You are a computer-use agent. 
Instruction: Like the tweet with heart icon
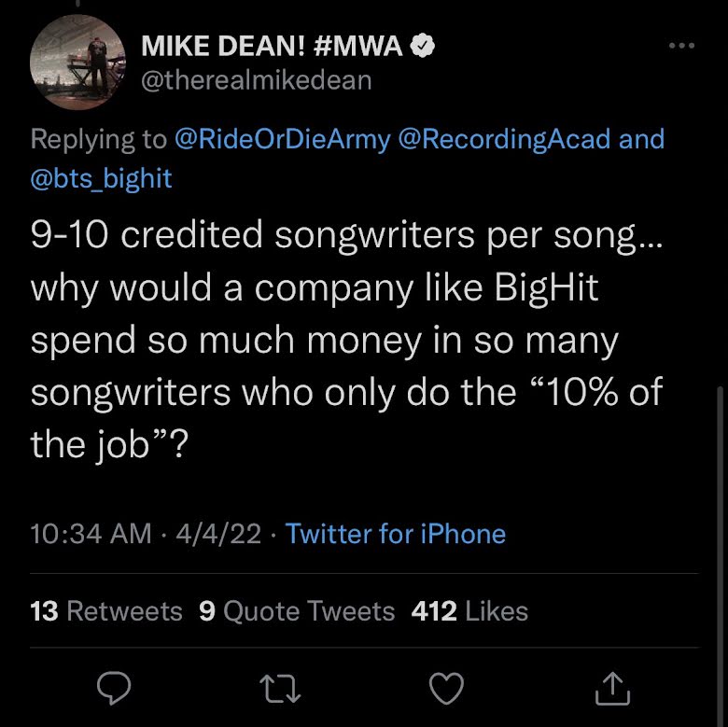(x=446, y=689)
